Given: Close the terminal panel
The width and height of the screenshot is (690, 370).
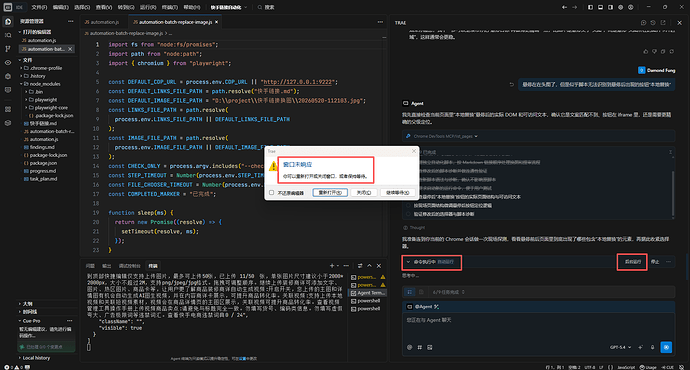Looking at the screenshot, I should [379, 266].
